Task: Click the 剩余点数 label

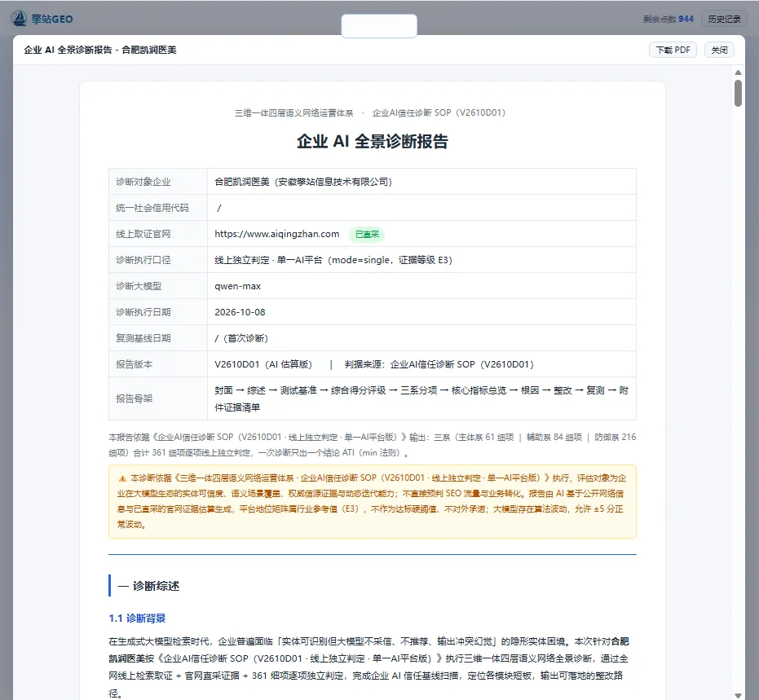Action: 660,19
